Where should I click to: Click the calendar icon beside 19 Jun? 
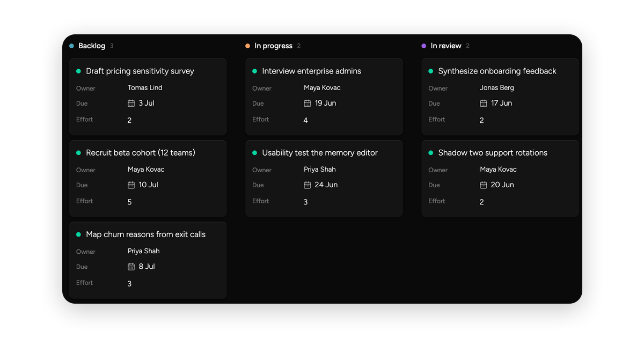point(307,103)
